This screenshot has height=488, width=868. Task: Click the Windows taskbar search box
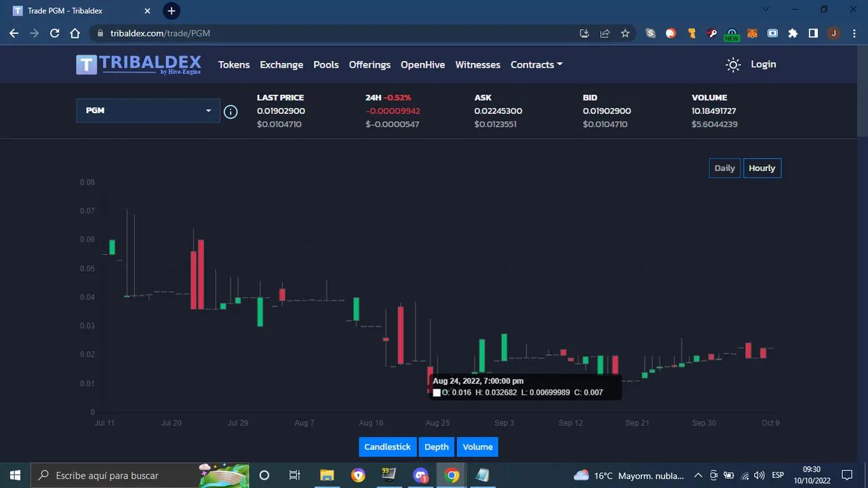pos(140,475)
